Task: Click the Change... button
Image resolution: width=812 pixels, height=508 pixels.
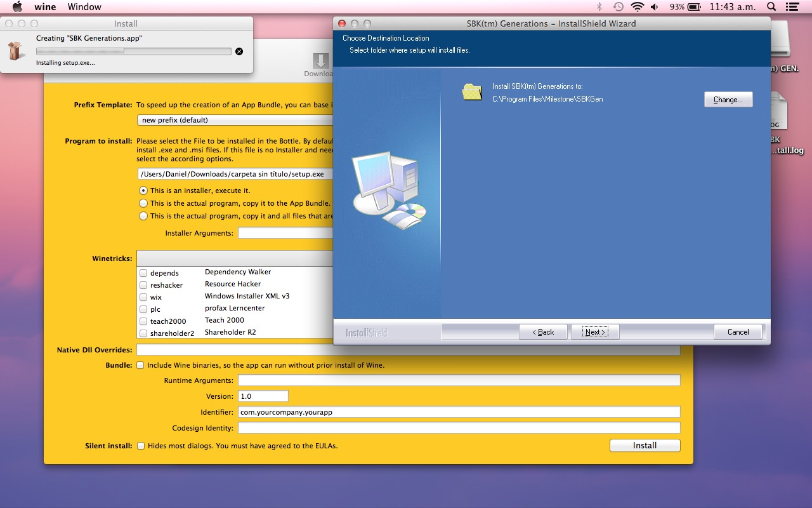Action: tap(728, 100)
